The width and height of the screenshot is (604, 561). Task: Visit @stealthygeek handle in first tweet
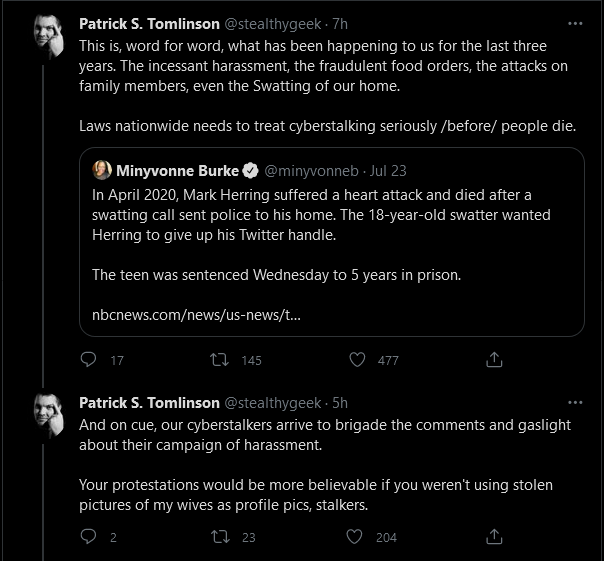(x=272, y=24)
